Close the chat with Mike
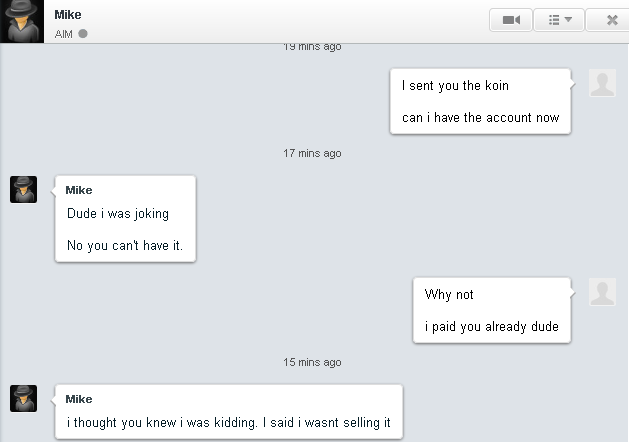The height and width of the screenshot is (442, 629). point(611,19)
